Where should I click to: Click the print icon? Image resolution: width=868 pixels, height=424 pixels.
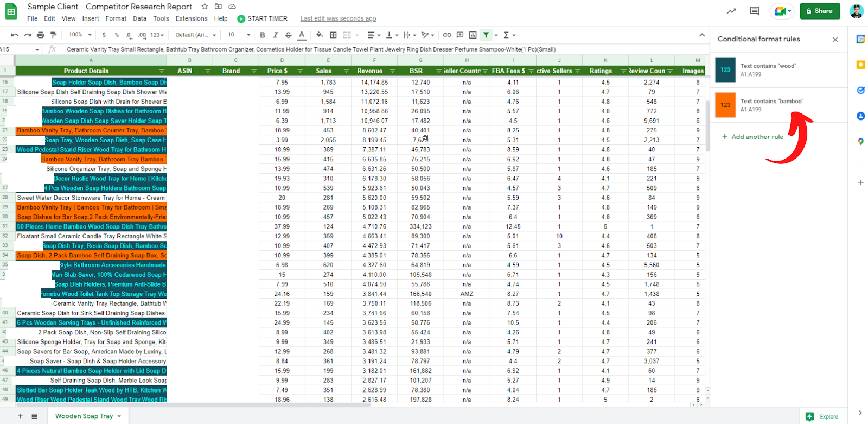coord(40,35)
